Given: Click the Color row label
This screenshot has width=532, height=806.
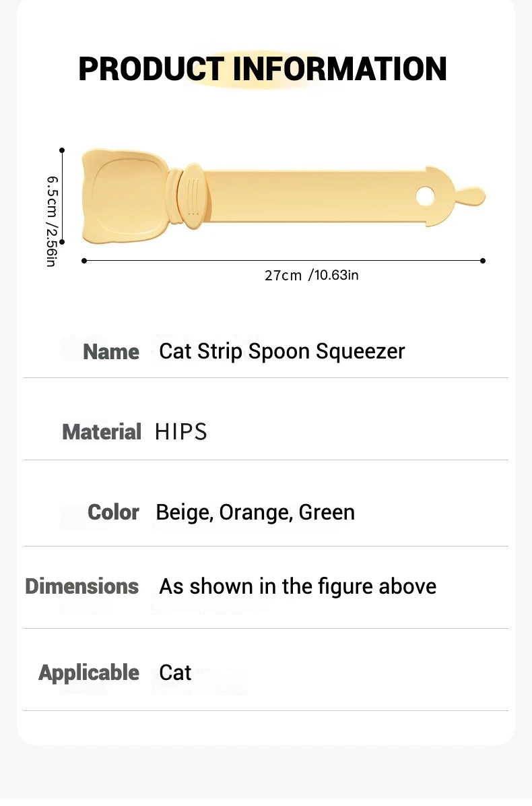Looking at the screenshot, I should [113, 512].
